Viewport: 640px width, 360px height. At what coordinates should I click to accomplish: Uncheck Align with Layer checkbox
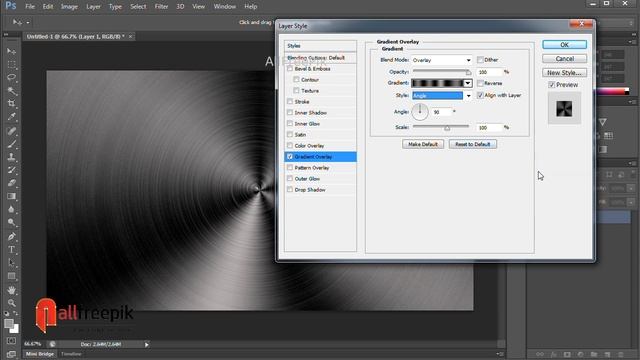coord(480,95)
